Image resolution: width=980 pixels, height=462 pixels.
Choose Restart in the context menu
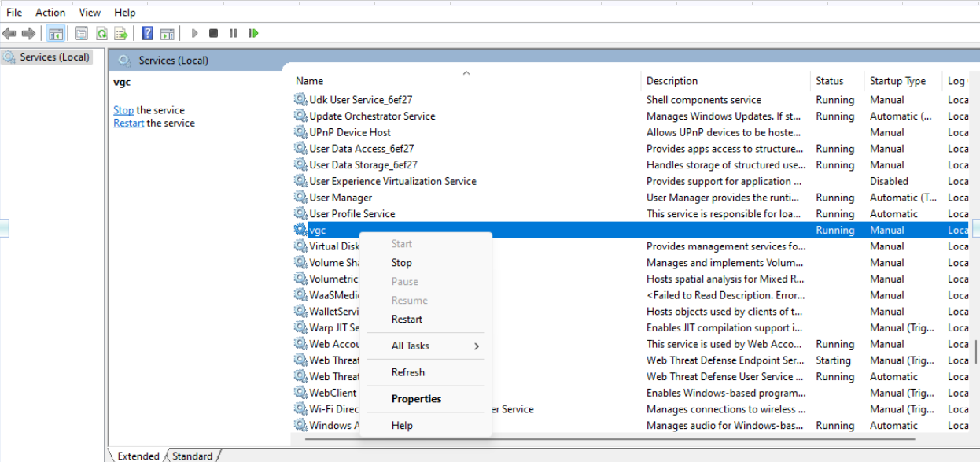click(x=407, y=320)
